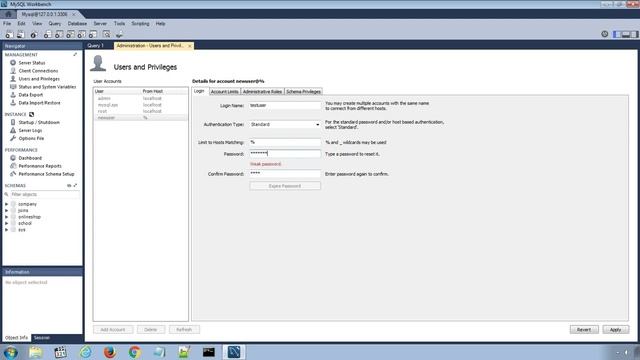Toggle right sidebar panel visibility
This screenshot has height=360, width=640.
(634, 34)
